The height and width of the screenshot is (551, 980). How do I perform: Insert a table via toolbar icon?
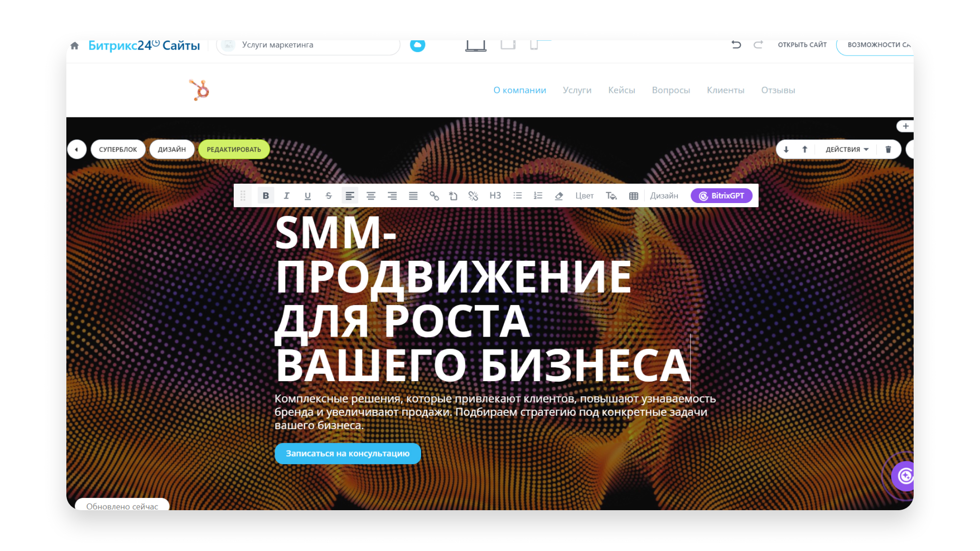[x=633, y=196]
